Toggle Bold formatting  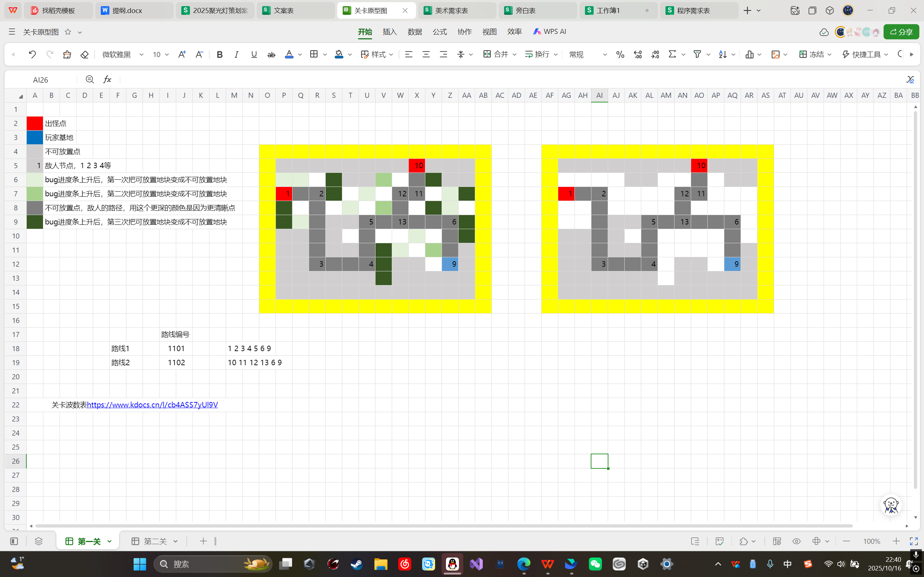pyautogui.click(x=220, y=54)
